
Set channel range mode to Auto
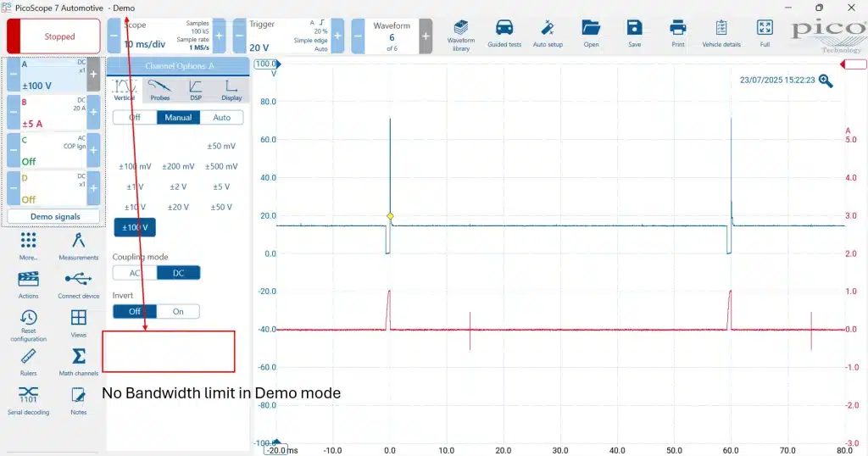click(221, 117)
